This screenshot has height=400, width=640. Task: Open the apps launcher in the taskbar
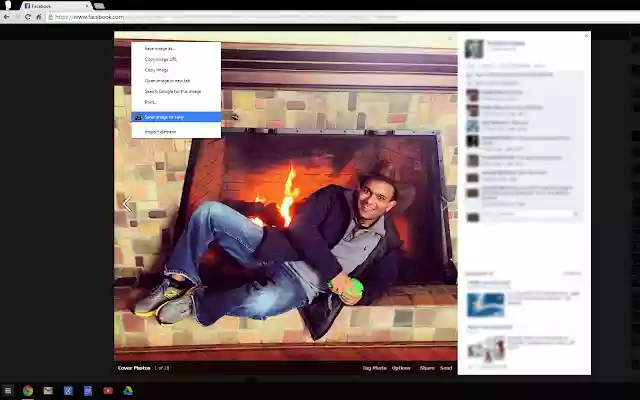click(x=8, y=391)
